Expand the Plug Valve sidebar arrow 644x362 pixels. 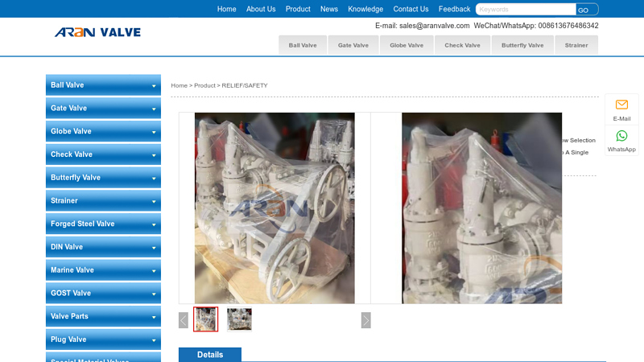pyautogui.click(x=154, y=340)
